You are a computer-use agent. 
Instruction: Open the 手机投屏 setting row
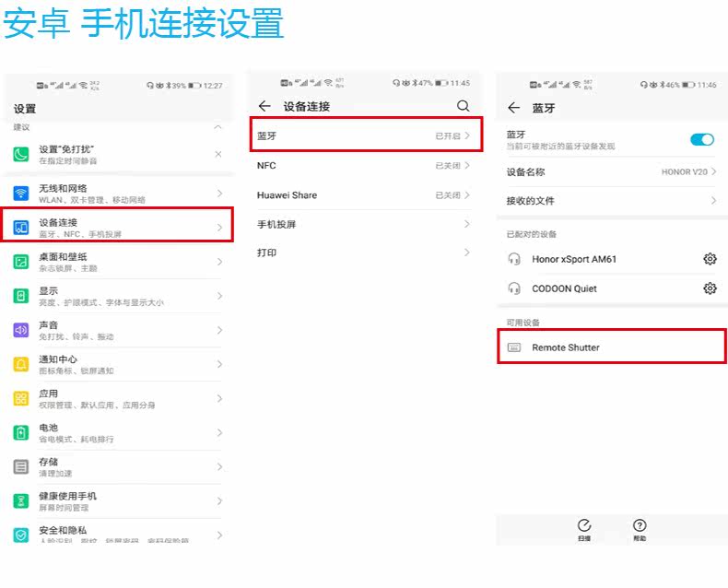click(363, 224)
